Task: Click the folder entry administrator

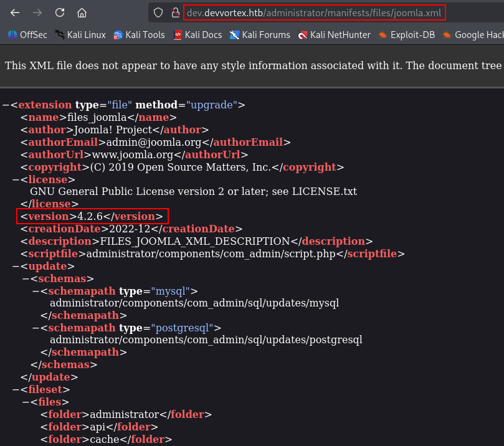Action: [125, 414]
